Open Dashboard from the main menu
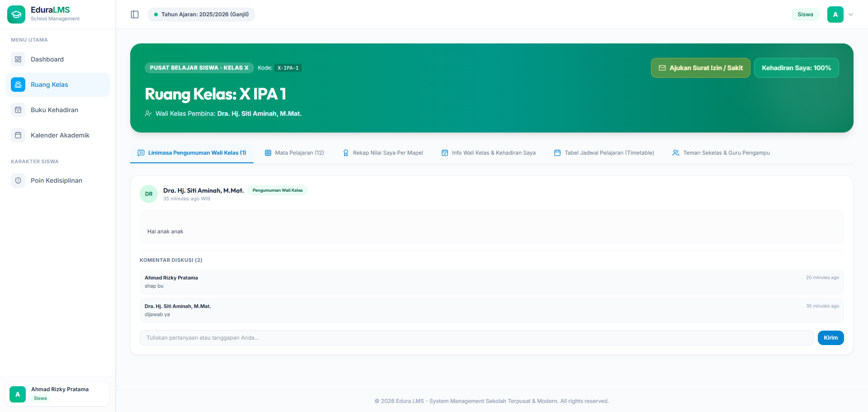The image size is (868, 412). click(x=58, y=59)
